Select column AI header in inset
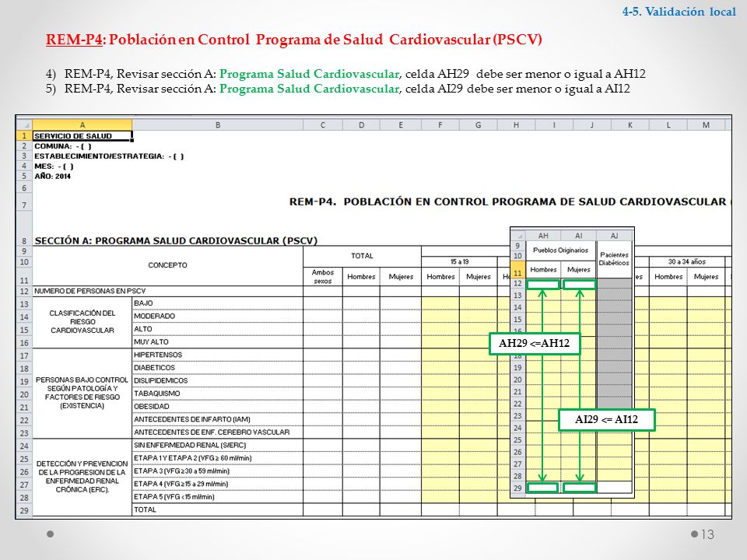 click(578, 235)
